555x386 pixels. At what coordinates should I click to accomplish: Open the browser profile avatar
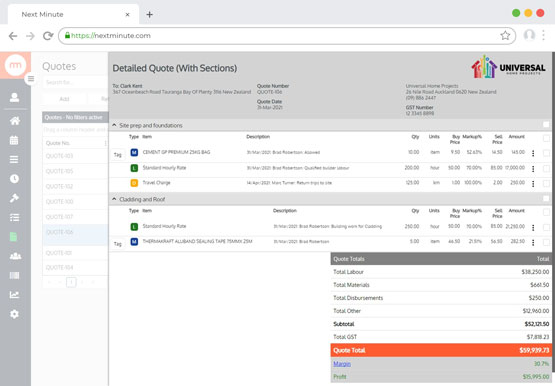529,35
